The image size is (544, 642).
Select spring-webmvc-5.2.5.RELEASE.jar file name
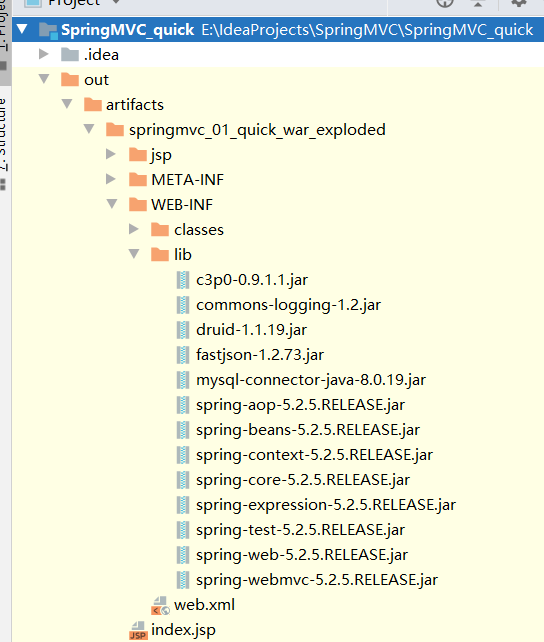(x=317, y=580)
